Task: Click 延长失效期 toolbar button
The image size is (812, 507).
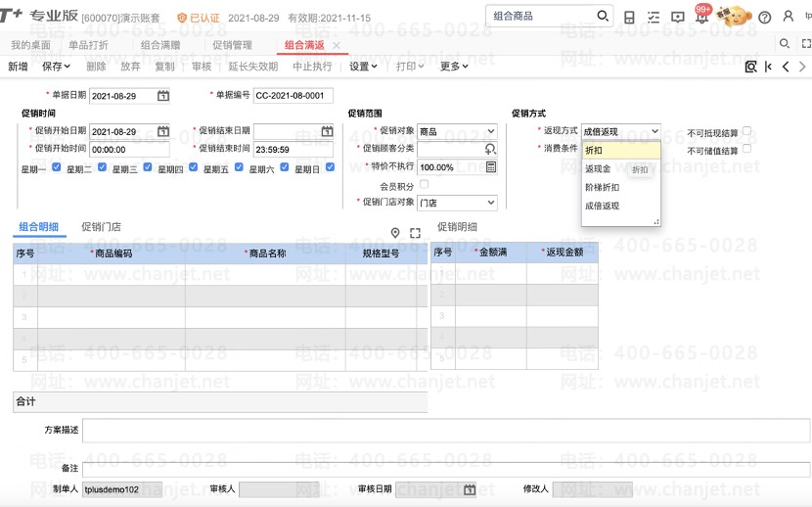Action: (x=253, y=67)
